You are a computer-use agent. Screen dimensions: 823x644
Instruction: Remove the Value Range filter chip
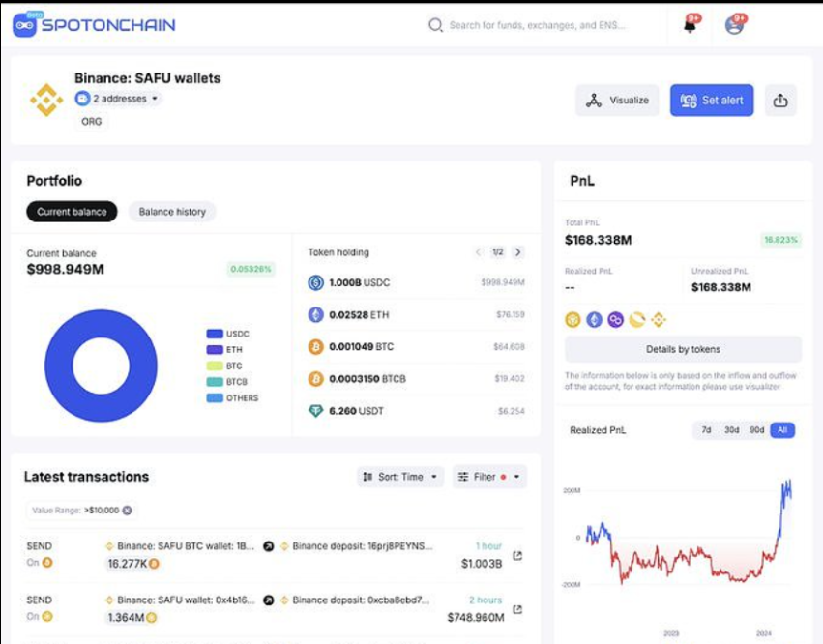(x=127, y=511)
